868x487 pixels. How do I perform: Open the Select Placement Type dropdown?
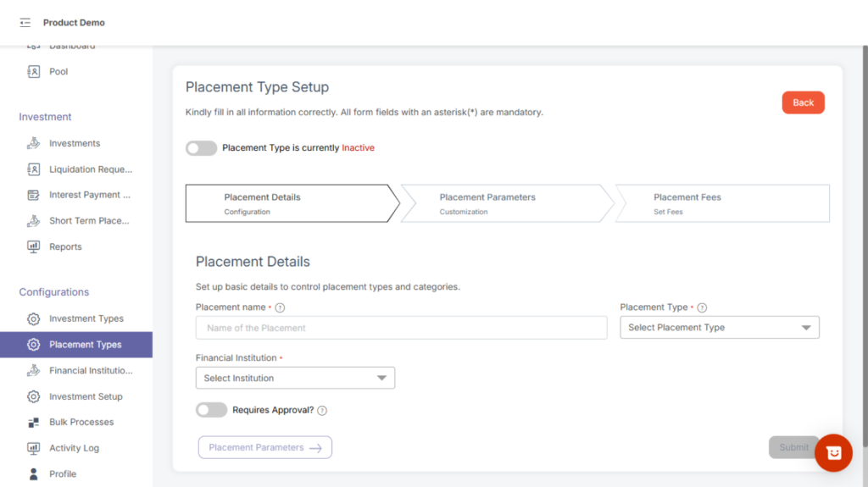pos(719,328)
